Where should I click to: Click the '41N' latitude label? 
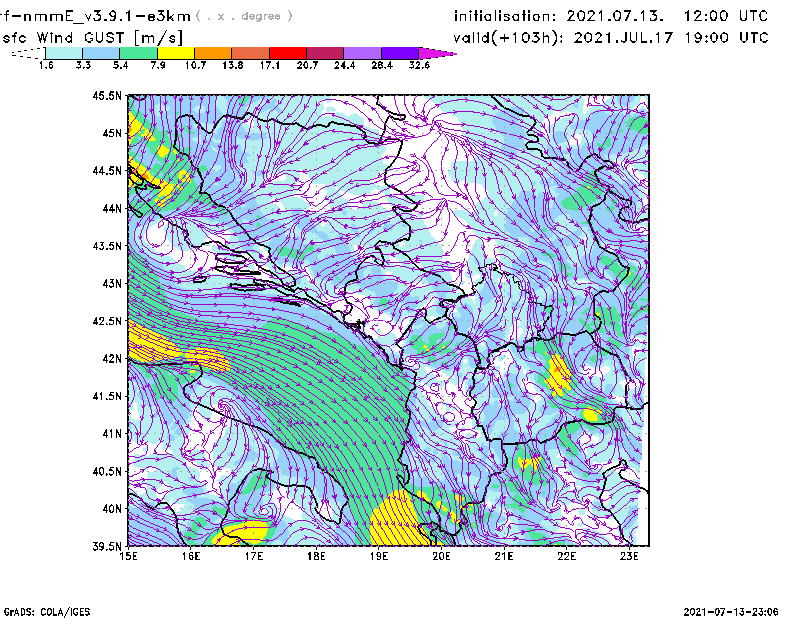click(112, 433)
